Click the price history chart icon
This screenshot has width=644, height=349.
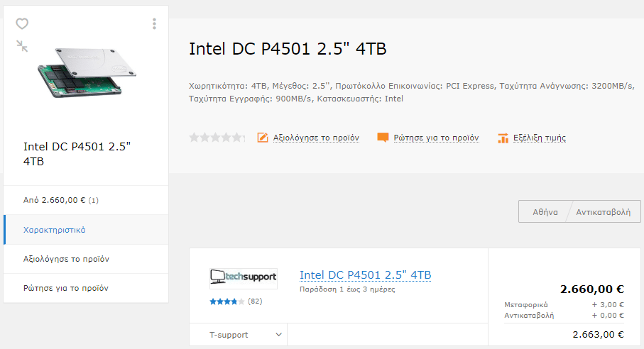click(503, 138)
